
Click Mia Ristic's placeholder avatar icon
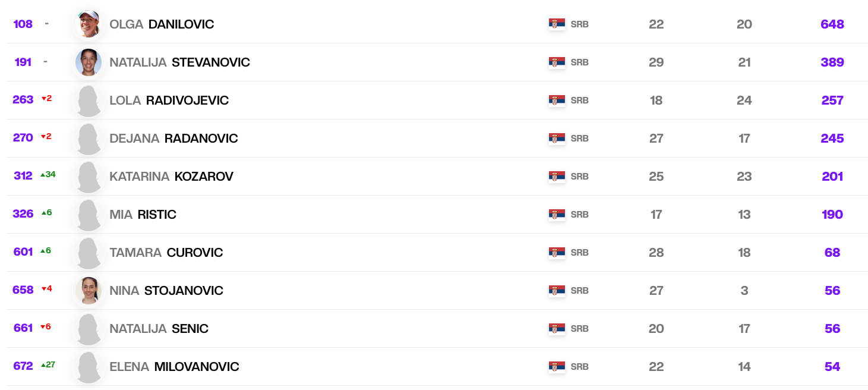[89, 215]
